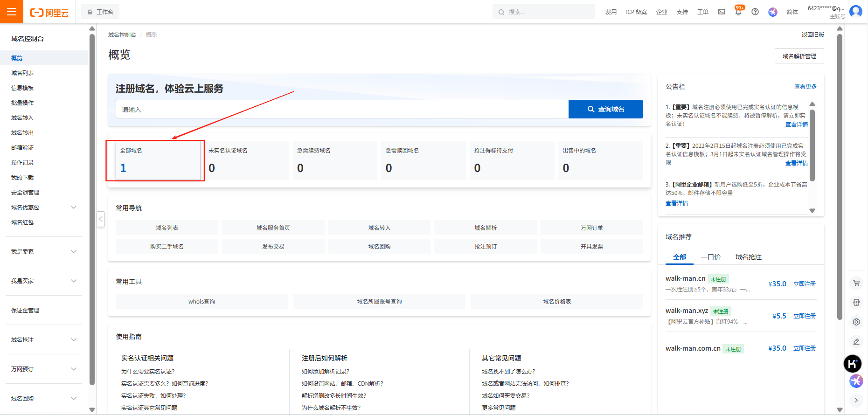Select 域名列表 in the left menu
The height and width of the screenshot is (415, 868).
point(22,73)
